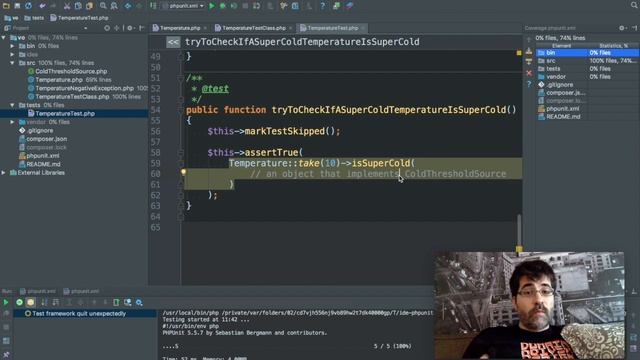Open the phpunit.xml run configuration dropdown
The image size is (640, 360).
pos(182,6)
